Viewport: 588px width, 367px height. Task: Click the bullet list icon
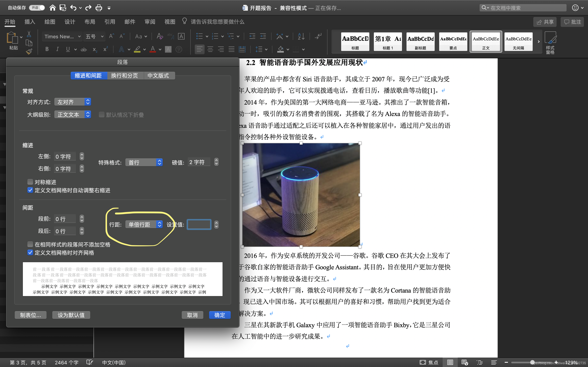pyautogui.click(x=199, y=36)
